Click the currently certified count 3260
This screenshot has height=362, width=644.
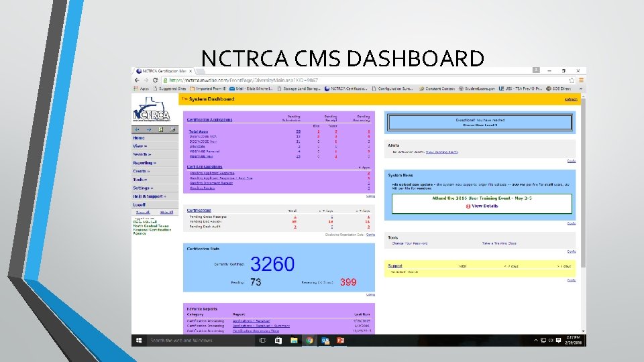pos(272,263)
